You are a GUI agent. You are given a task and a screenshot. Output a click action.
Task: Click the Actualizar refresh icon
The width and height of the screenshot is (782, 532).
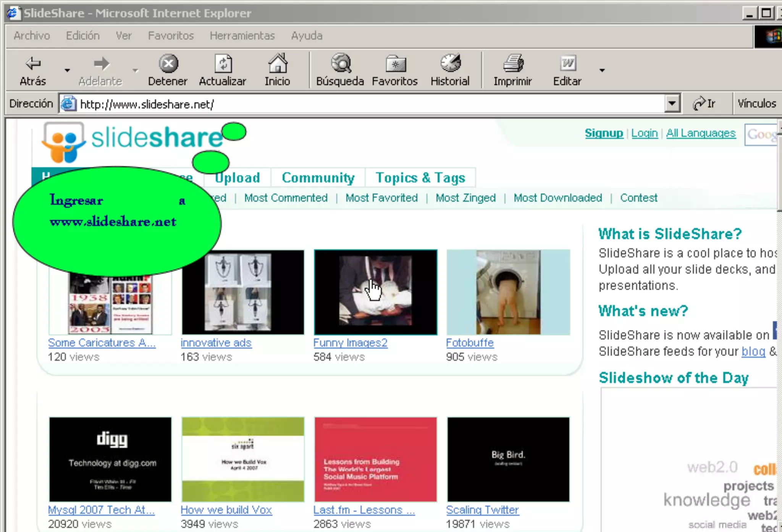pyautogui.click(x=223, y=63)
